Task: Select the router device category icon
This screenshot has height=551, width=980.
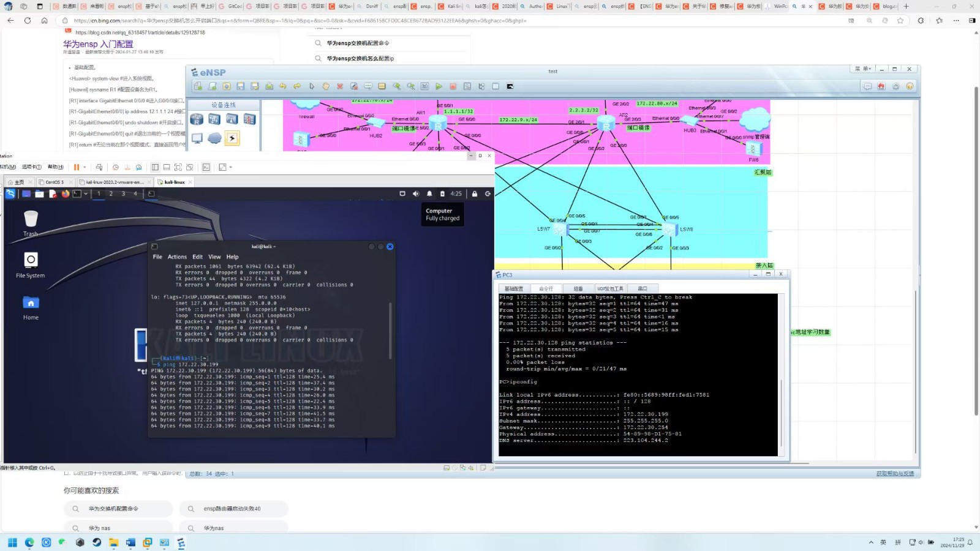Action: [x=197, y=119]
